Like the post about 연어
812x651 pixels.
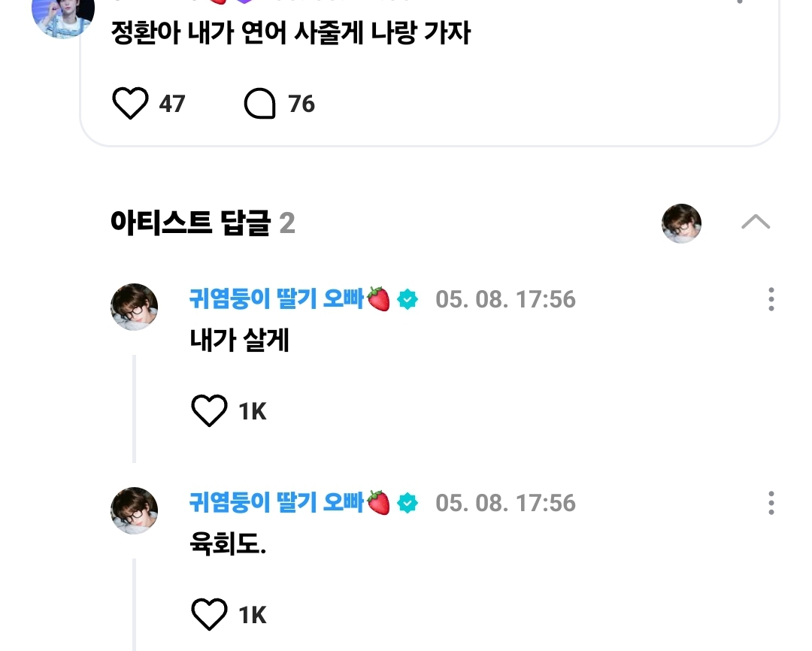(x=130, y=104)
